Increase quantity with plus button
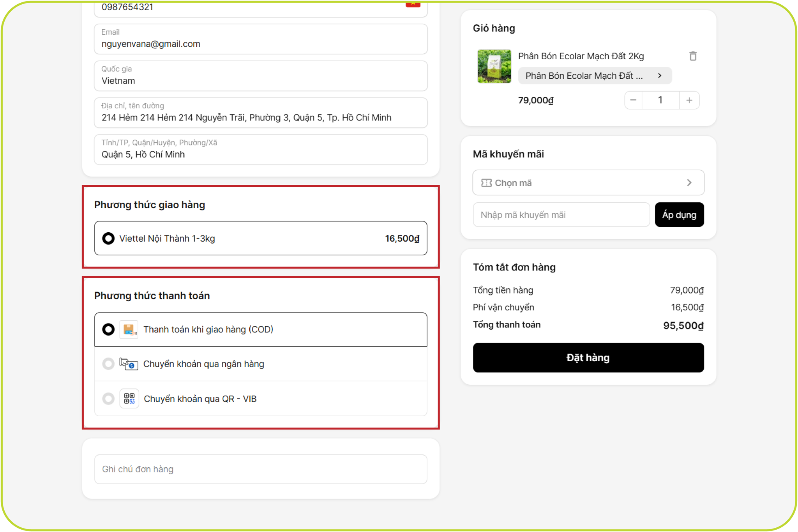The image size is (798, 532). click(689, 100)
